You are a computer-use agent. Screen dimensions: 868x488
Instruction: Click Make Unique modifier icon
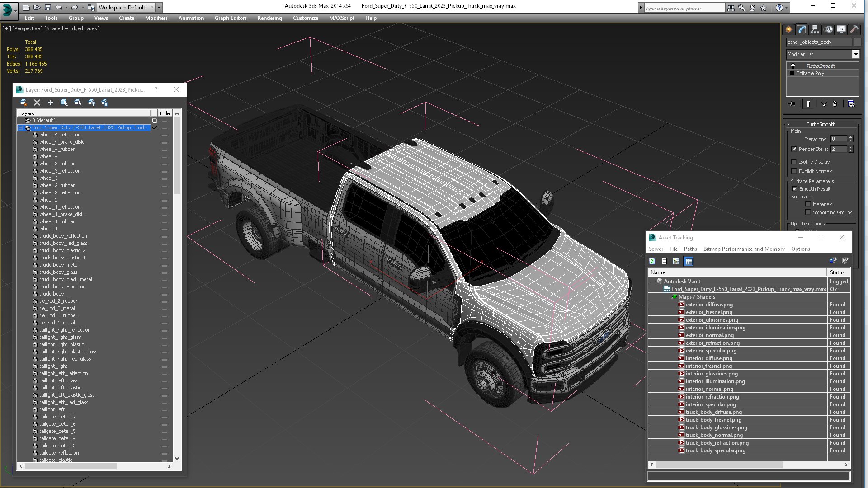click(824, 104)
